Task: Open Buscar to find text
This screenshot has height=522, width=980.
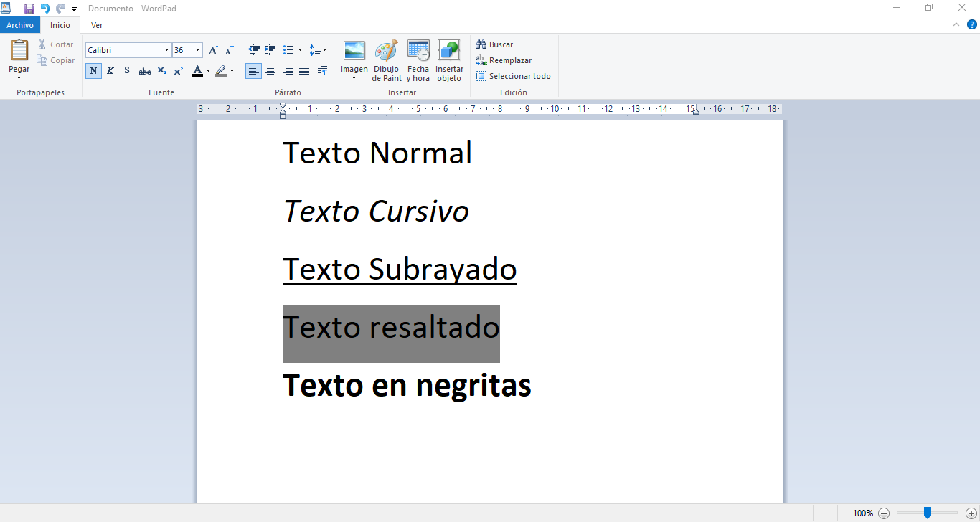Action: coord(494,44)
